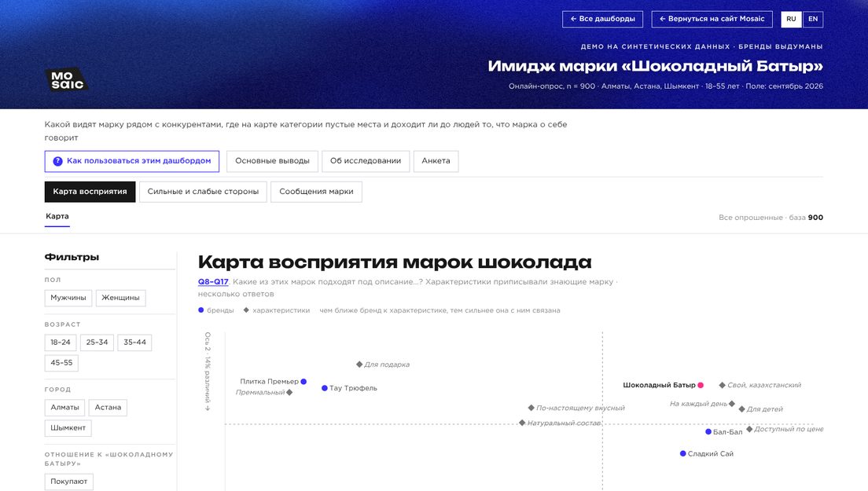The image size is (868, 491).
Task: Open the Карта восприятия tab
Action: (x=90, y=192)
